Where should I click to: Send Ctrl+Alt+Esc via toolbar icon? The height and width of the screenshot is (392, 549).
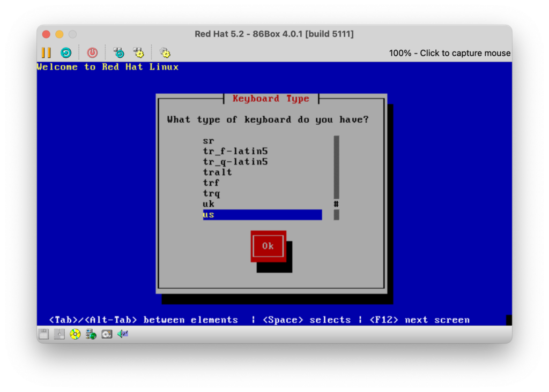tap(139, 53)
